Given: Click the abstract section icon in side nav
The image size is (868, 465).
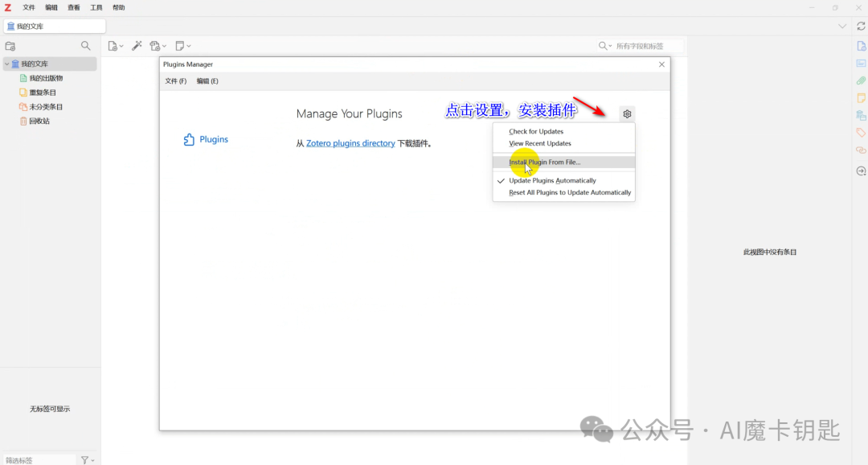Looking at the screenshot, I should (861, 64).
